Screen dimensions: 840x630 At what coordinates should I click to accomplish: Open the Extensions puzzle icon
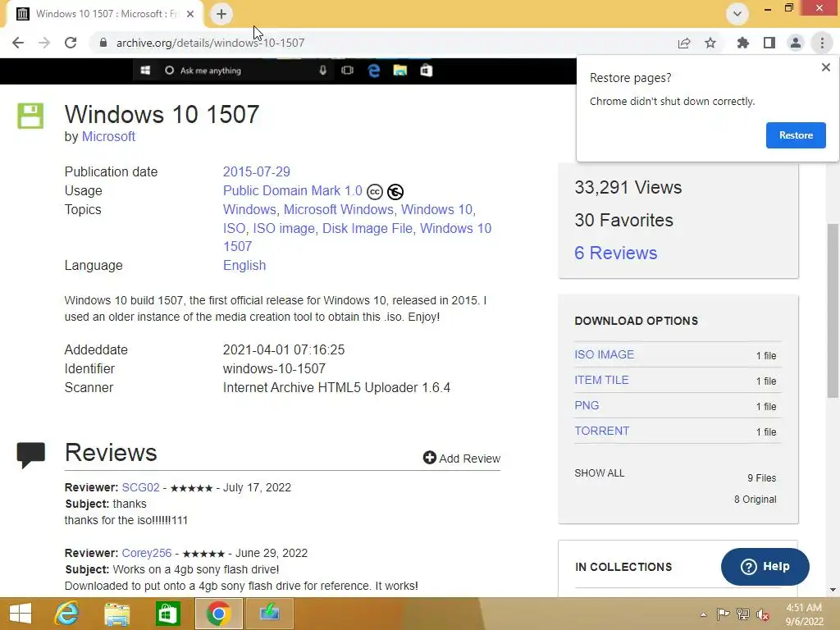[x=743, y=43]
